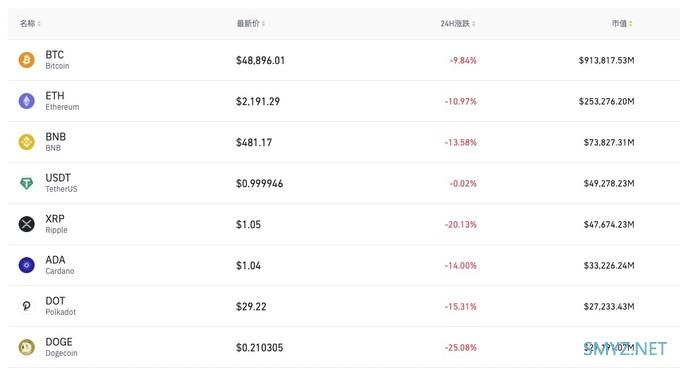Screen dimensions: 680x368
Task: Select the USDT TetherUS name label
Action: click(61, 183)
